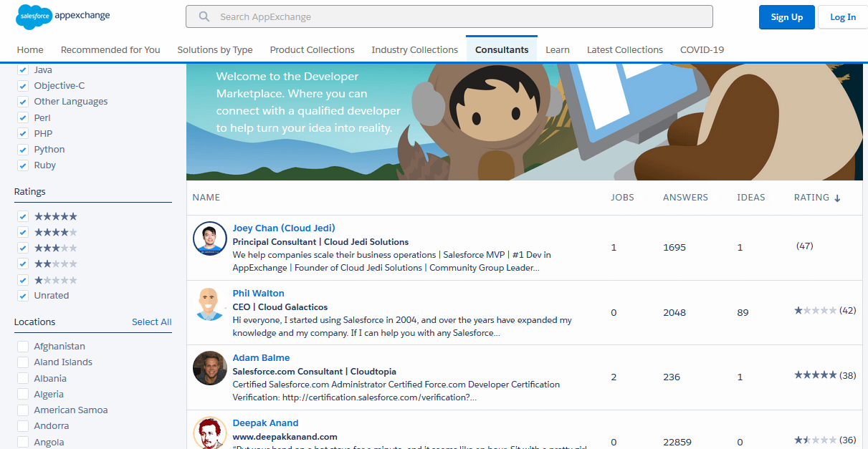The image size is (868, 449).
Task: Click Phil Walton's star rating
Action: click(x=815, y=311)
